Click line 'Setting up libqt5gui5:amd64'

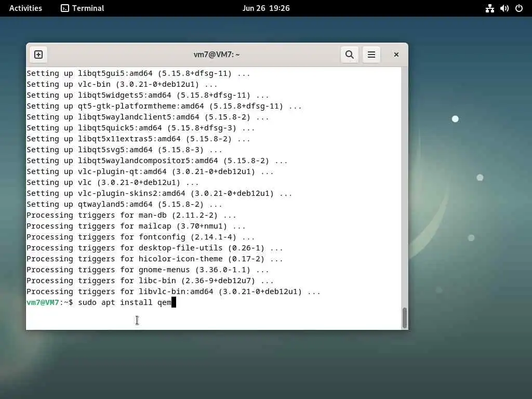point(138,73)
